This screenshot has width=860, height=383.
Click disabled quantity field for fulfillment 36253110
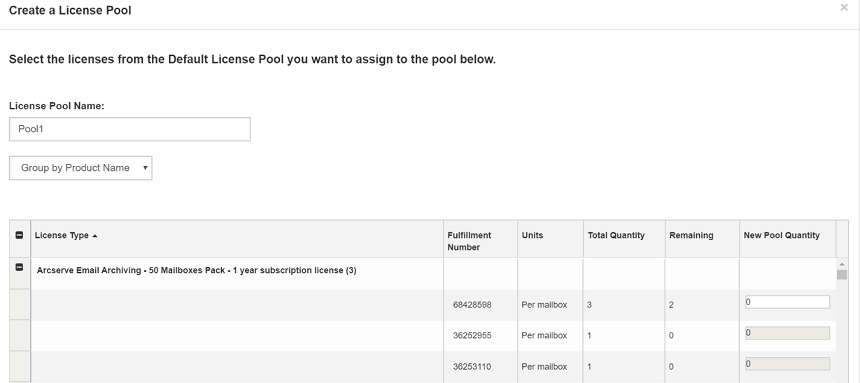tap(787, 364)
